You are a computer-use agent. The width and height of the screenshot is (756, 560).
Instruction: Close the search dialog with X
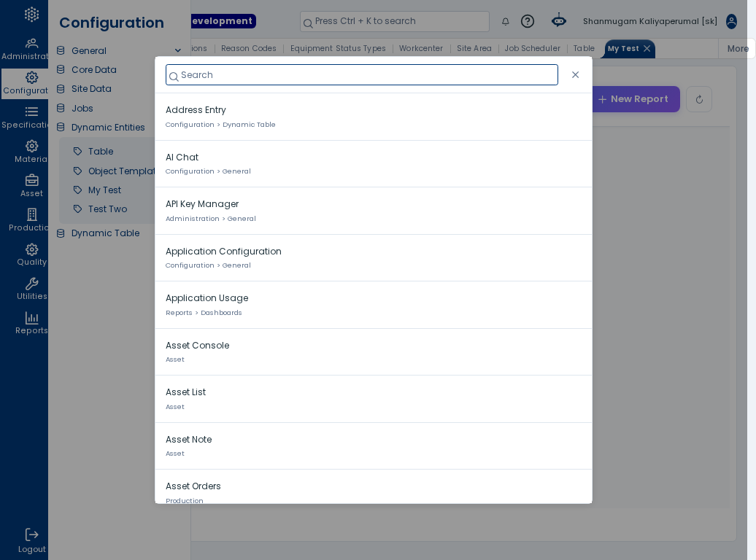coord(575,74)
